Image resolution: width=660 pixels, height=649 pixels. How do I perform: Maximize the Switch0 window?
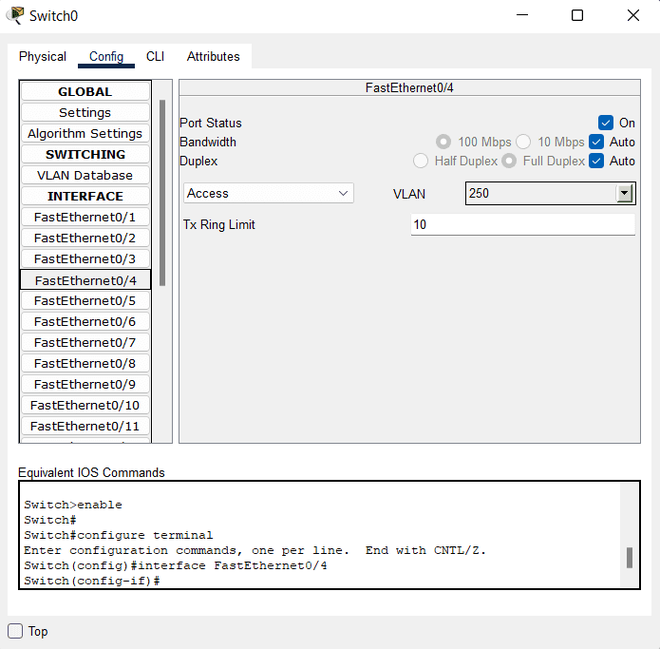(x=577, y=16)
